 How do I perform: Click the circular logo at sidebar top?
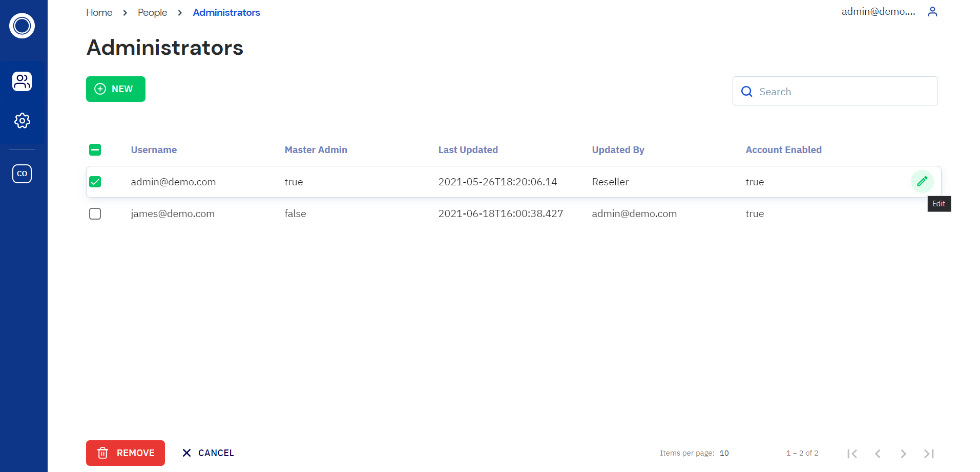point(22,26)
